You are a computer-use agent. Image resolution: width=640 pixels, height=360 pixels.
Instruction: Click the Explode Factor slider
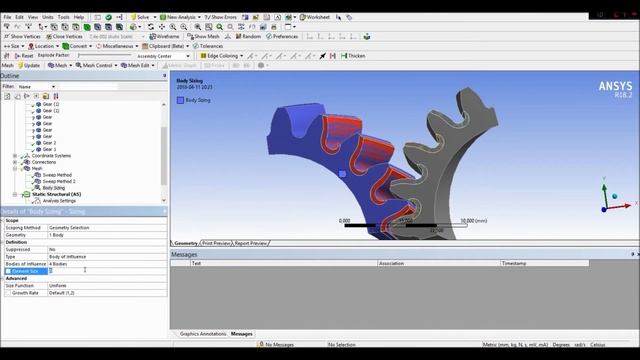tap(105, 55)
